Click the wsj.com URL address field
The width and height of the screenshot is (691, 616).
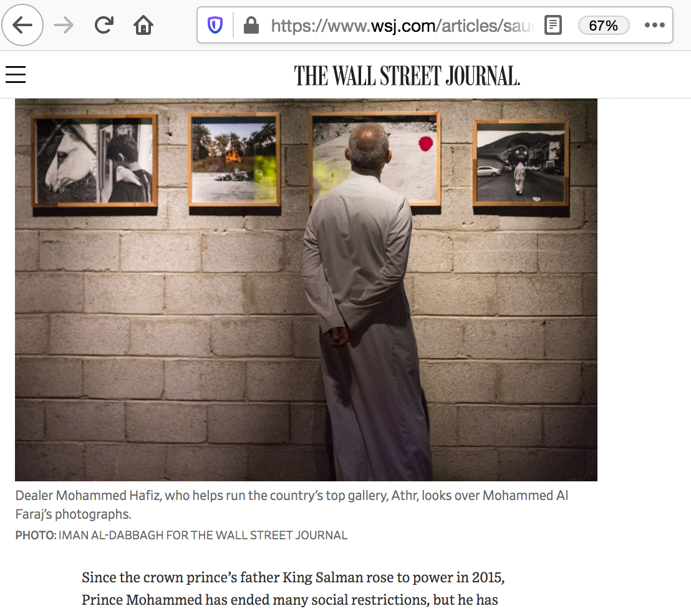pyautogui.click(x=402, y=26)
